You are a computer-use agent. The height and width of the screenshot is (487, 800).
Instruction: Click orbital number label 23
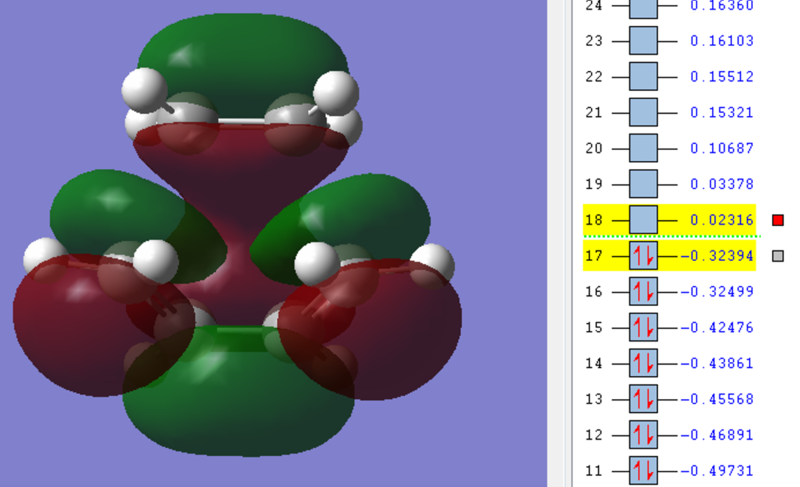point(594,40)
